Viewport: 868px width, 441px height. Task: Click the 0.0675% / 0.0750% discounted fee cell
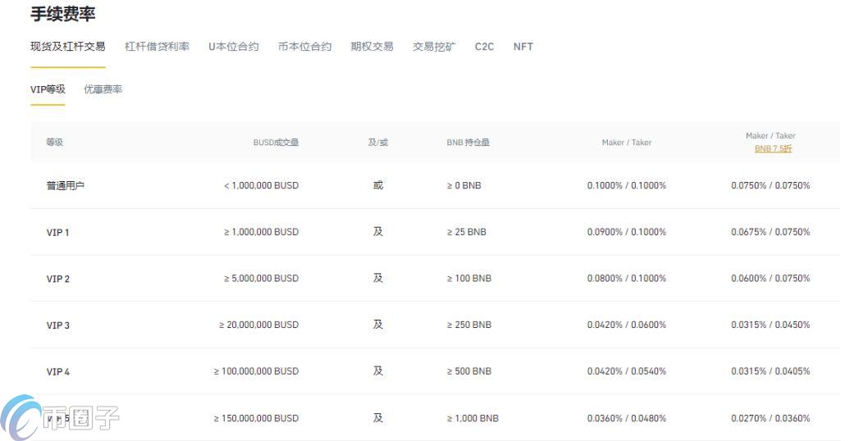(770, 232)
